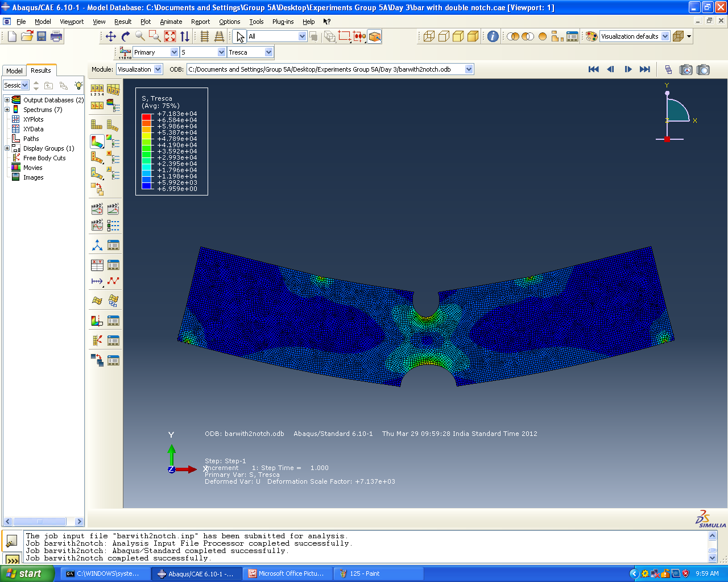Jump to first frame
Screen dimensions: 728x582
(x=594, y=69)
